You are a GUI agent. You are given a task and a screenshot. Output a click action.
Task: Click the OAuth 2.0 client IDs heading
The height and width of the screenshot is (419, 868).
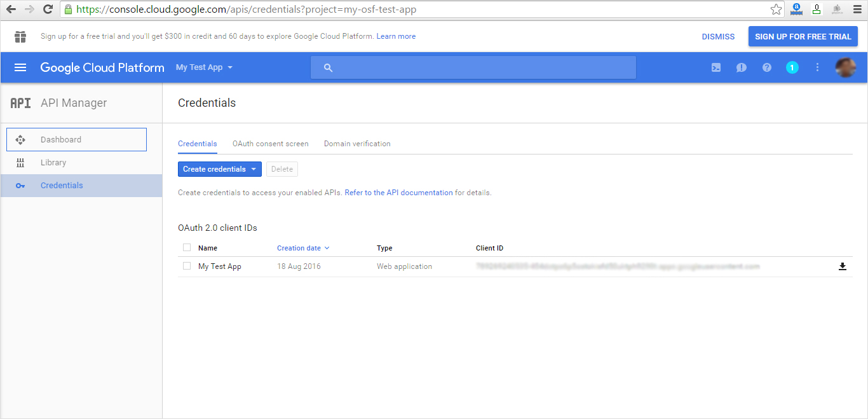(x=217, y=228)
